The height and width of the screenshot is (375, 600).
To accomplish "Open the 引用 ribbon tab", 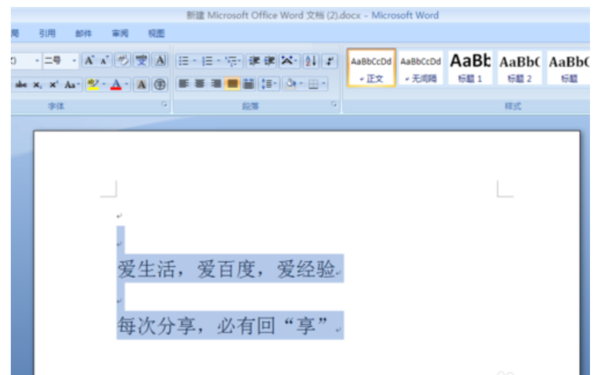I will point(47,33).
